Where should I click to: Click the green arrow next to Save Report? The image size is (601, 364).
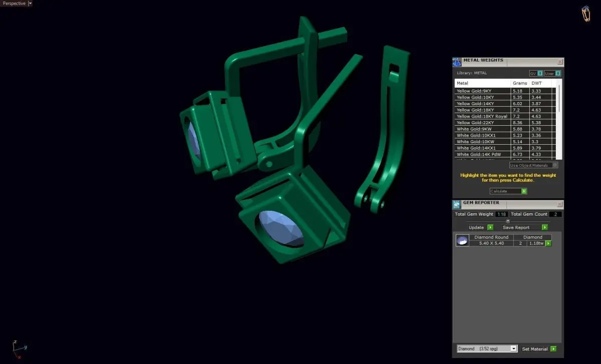544,227
